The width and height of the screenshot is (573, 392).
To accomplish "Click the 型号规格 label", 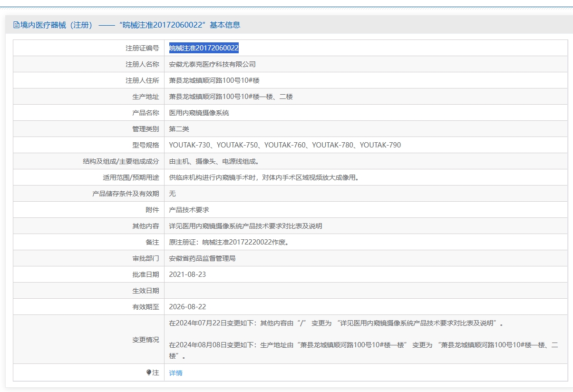I will pos(146,145).
